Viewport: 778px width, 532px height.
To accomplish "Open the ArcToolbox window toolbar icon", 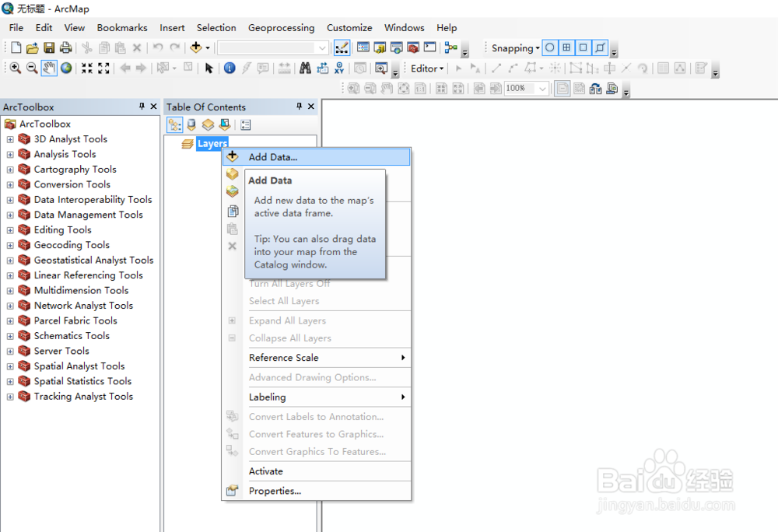I will point(413,47).
